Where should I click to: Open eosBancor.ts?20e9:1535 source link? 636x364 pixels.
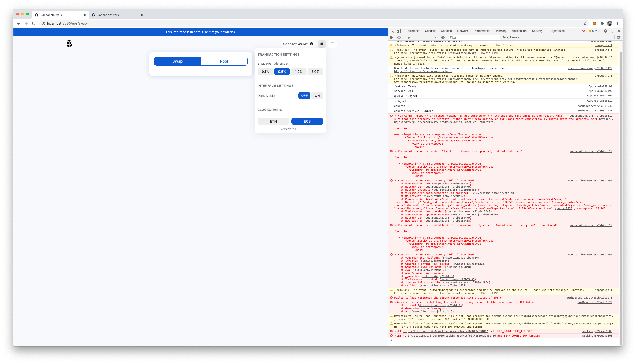pos(595,106)
